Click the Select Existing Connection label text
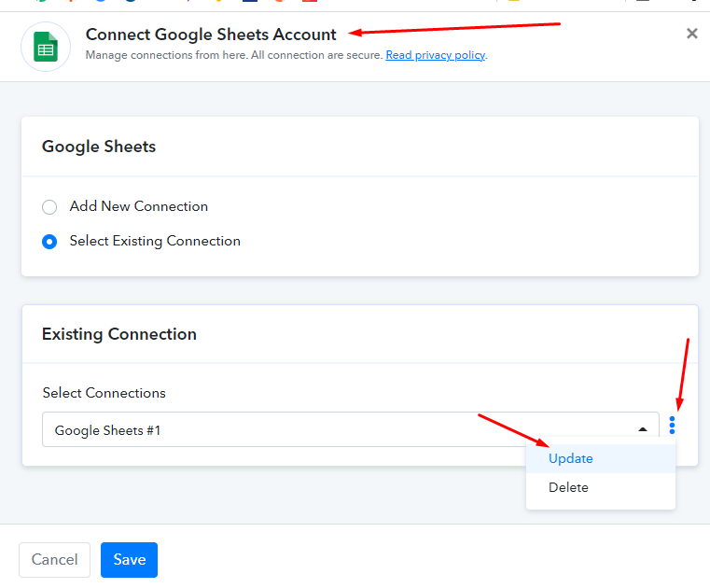Image resolution: width=710 pixels, height=588 pixels. pyautogui.click(x=155, y=241)
